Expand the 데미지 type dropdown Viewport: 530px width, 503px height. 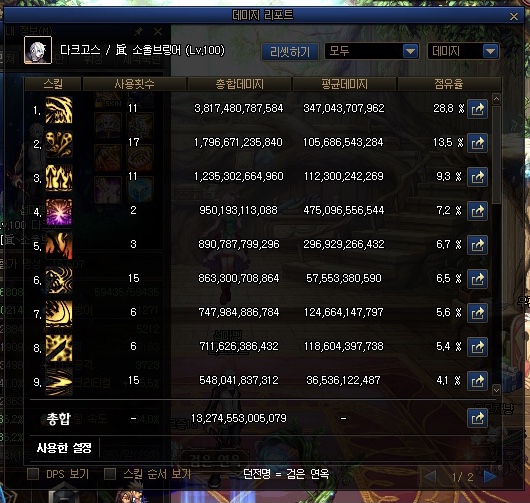pyautogui.click(x=463, y=51)
